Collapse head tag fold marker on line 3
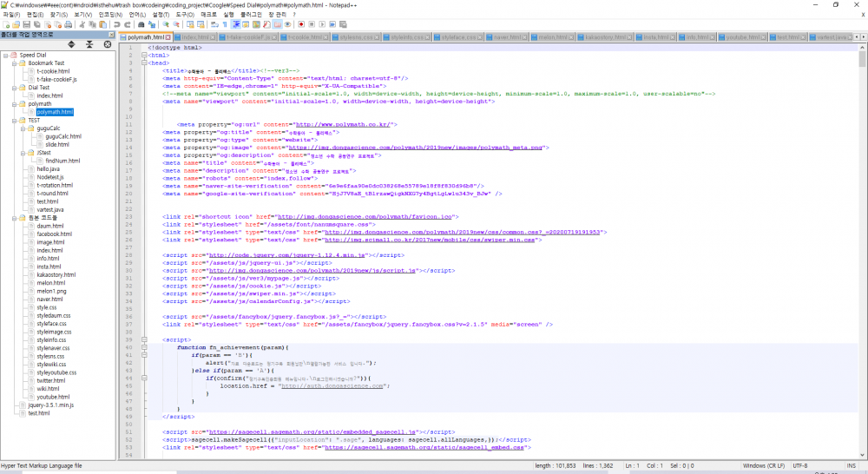 (144, 63)
